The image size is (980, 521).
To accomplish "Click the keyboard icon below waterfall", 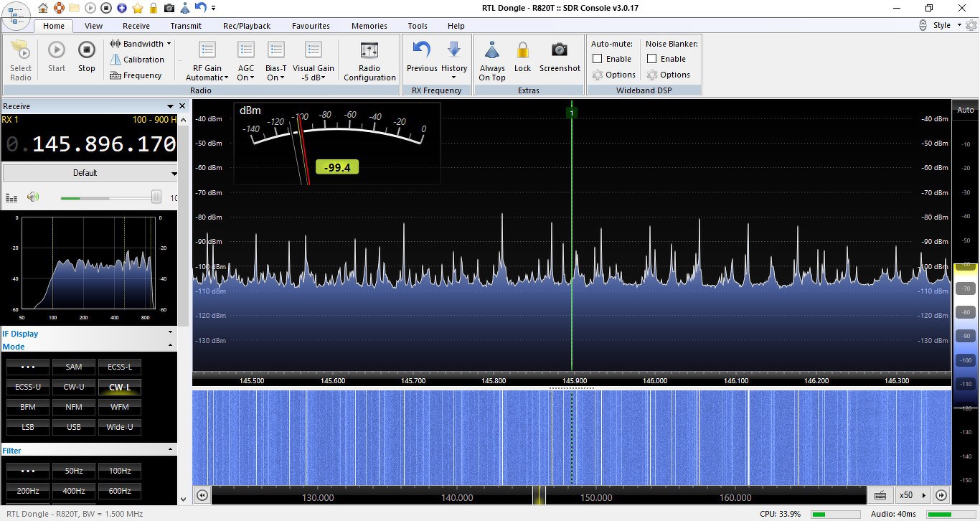I will (x=880, y=495).
